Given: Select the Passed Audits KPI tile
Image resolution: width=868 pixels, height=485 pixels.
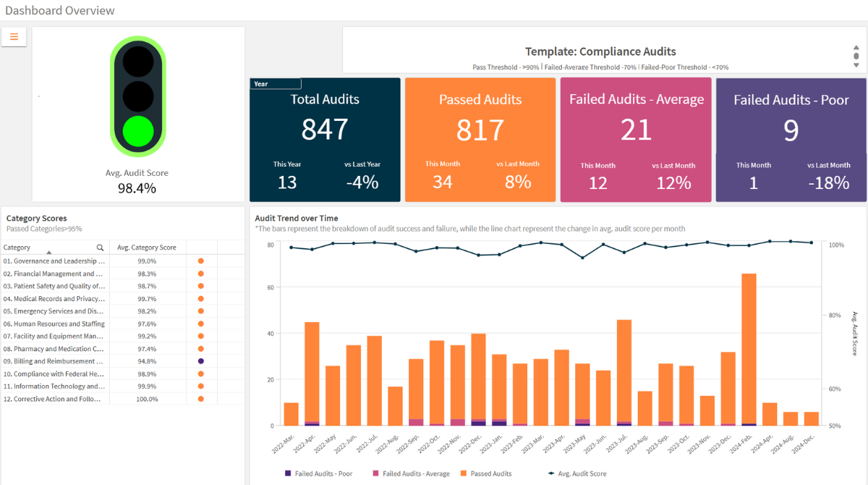Looking at the screenshot, I should click(480, 140).
